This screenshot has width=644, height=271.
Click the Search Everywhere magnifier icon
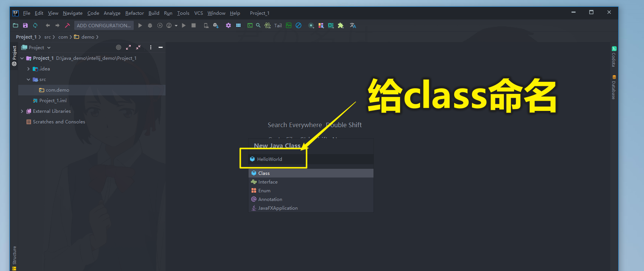point(258,25)
